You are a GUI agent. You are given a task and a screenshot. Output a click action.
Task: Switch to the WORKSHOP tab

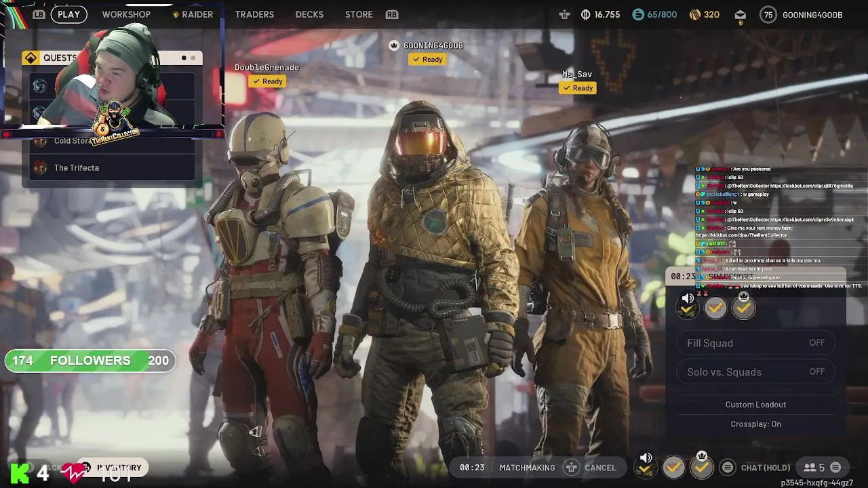click(126, 14)
